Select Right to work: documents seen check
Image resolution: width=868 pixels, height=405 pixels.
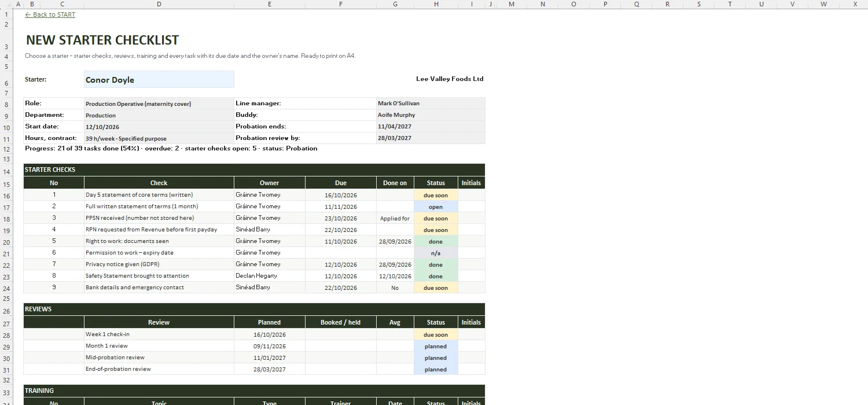[159, 241]
